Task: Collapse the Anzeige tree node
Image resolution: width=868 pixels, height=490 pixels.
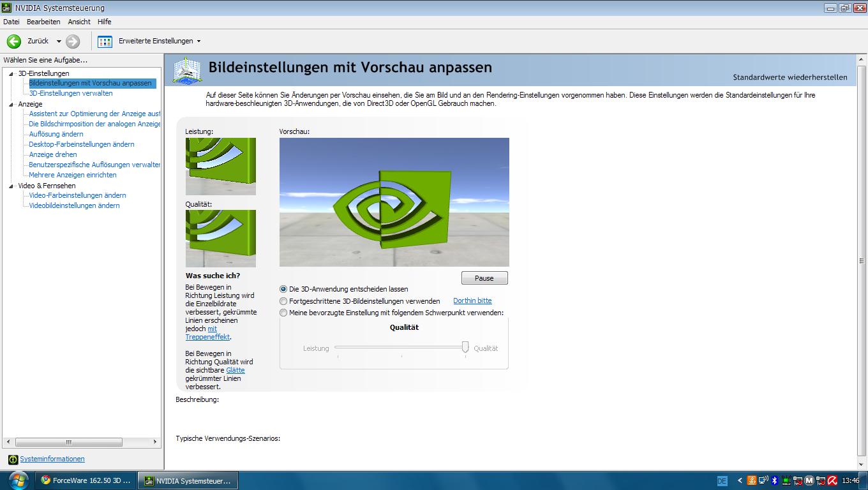Action: click(11, 104)
